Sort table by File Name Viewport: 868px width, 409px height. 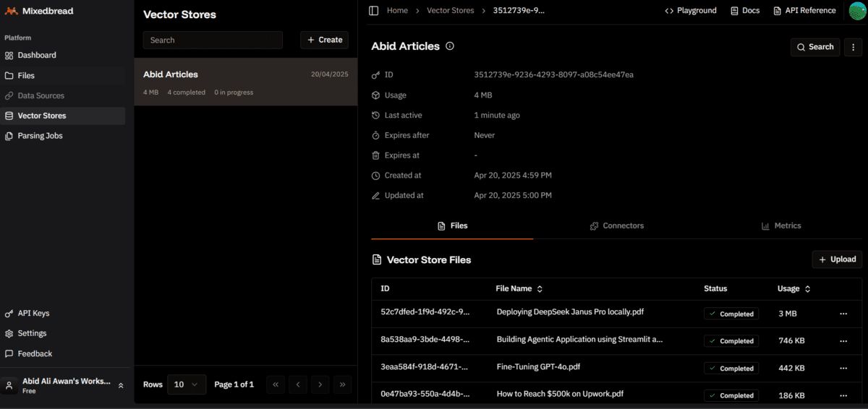click(x=519, y=288)
